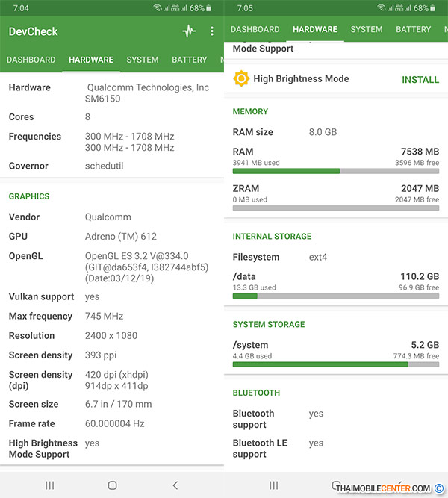Open SYSTEM tab on left screen
Image resolution: width=448 pixels, height=498 pixels.
[143, 60]
